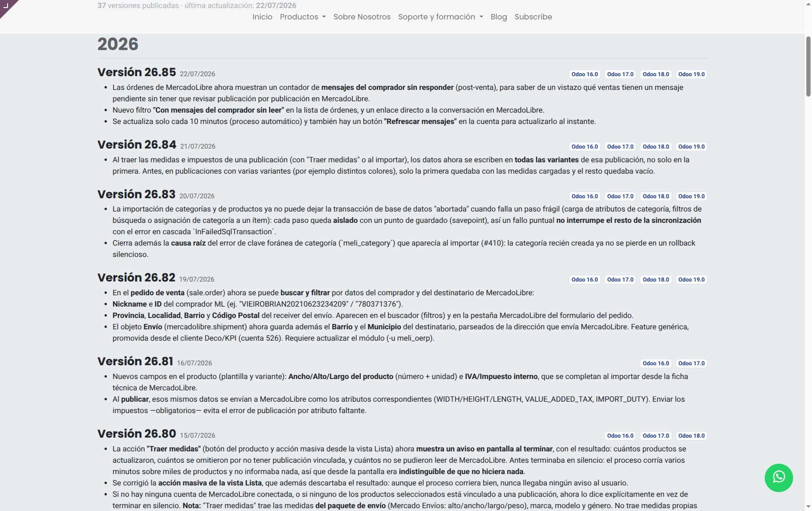Click the Odoo 19.0 badge for Versión 26.85
812x511 pixels.
click(691, 74)
